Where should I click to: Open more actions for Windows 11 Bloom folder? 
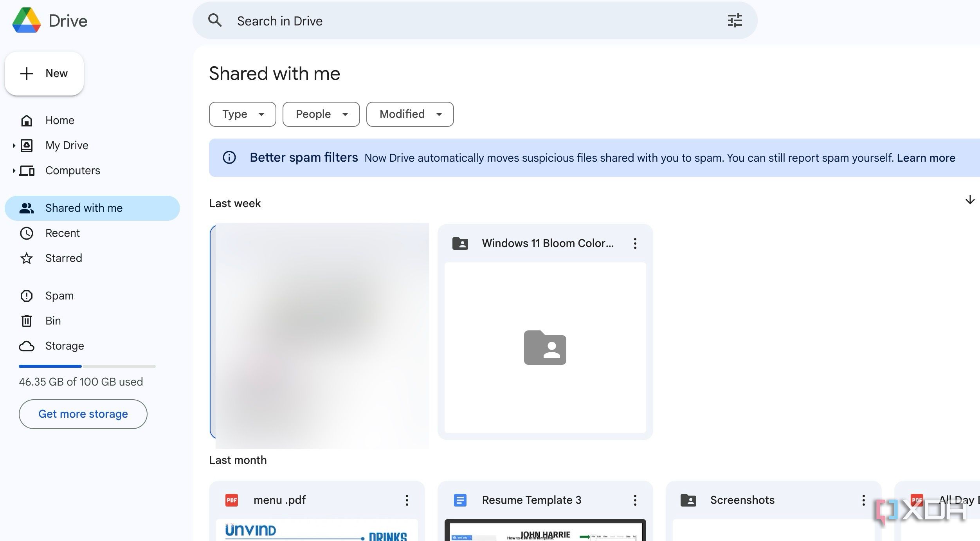tap(635, 243)
